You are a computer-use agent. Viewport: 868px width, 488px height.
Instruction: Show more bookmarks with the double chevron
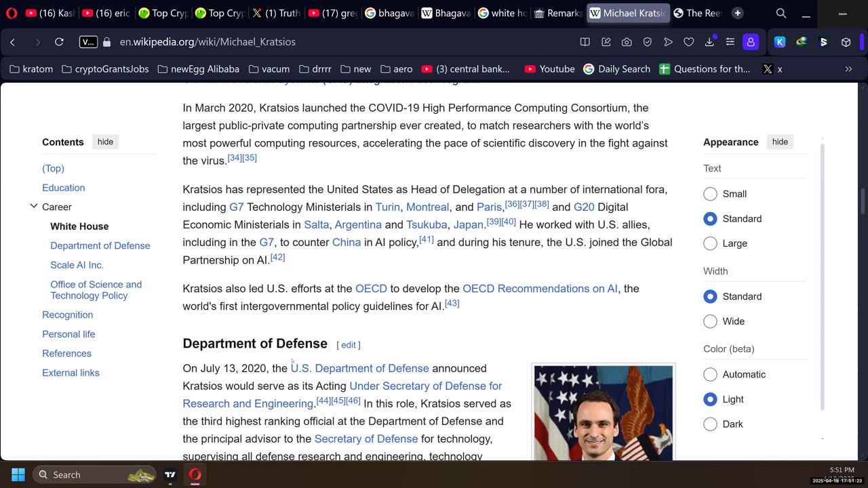[848, 69]
